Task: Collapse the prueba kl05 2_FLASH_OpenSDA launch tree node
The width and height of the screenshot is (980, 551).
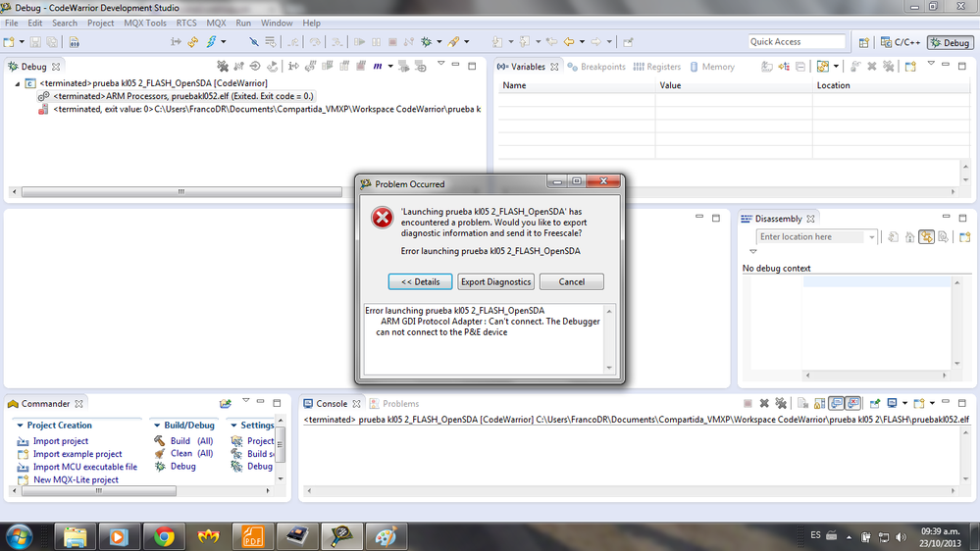Action: click(x=18, y=83)
